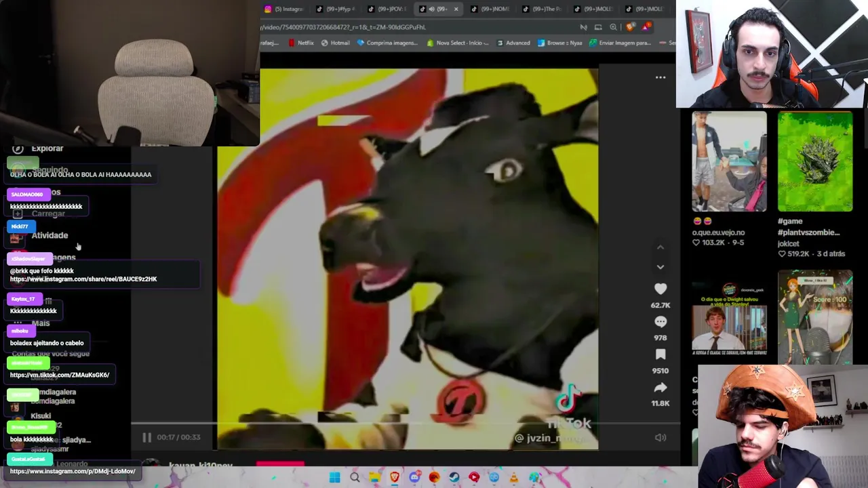The image size is (868, 488).
Task: Go to previous video with up chevron
Action: pos(660,247)
